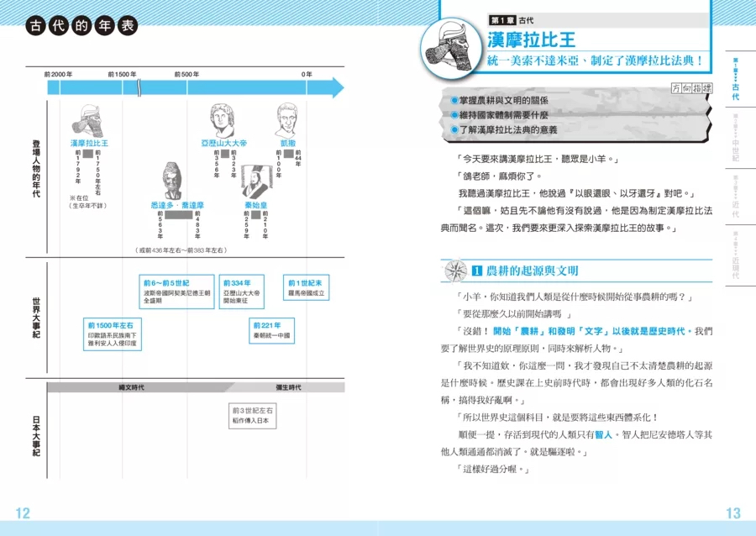The height and width of the screenshot is (536, 756).
Task: Click the 前1500年左右 event box
Action: click(113, 334)
